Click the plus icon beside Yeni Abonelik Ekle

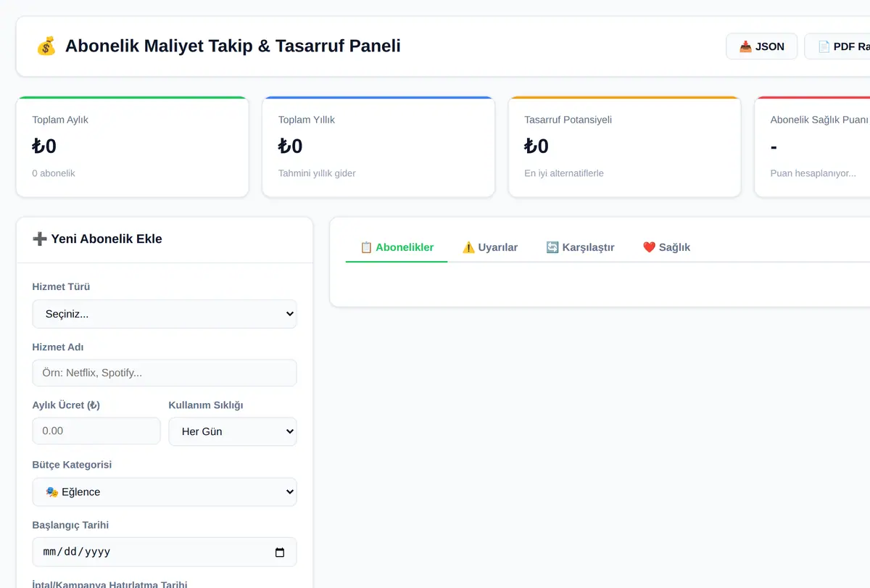click(x=40, y=239)
